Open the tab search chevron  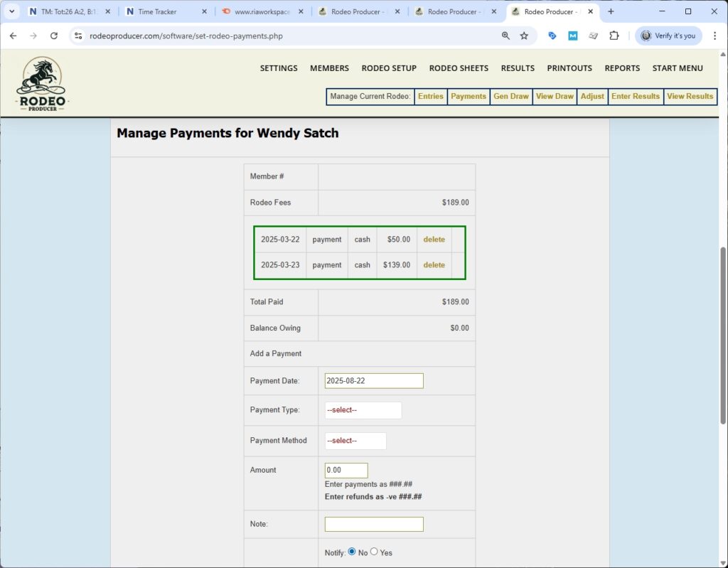(11, 11)
